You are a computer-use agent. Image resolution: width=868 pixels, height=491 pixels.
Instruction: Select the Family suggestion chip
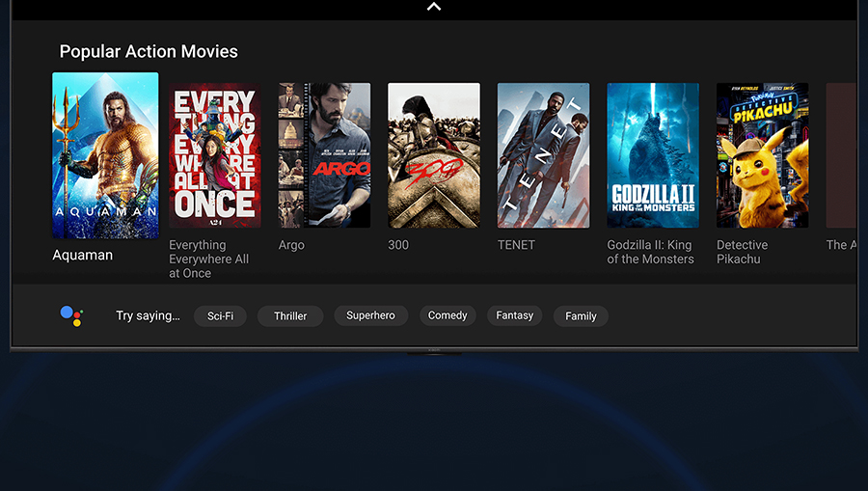pos(581,316)
